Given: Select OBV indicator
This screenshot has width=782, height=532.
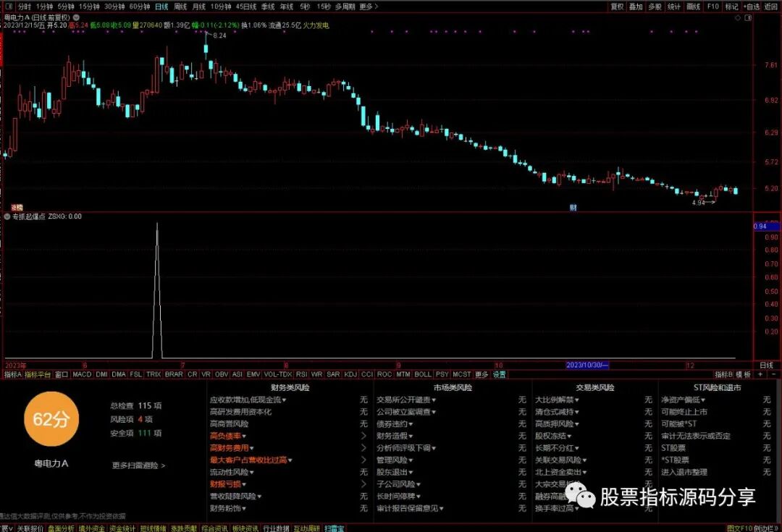Looking at the screenshot, I should [221, 374].
